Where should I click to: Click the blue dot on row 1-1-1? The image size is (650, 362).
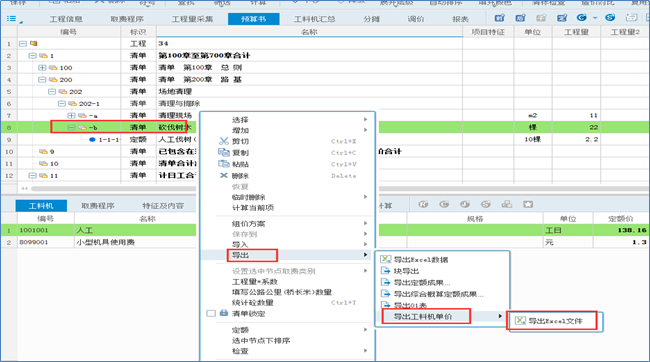point(92,139)
